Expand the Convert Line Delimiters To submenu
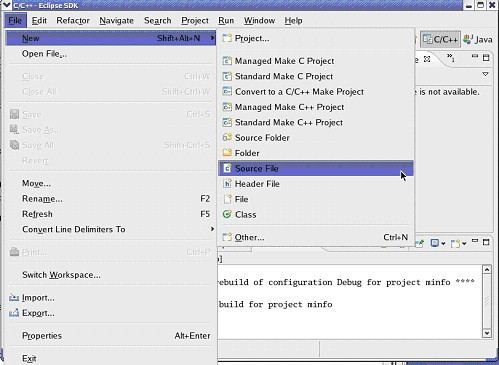The width and height of the screenshot is (499, 365). (x=212, y=229)
